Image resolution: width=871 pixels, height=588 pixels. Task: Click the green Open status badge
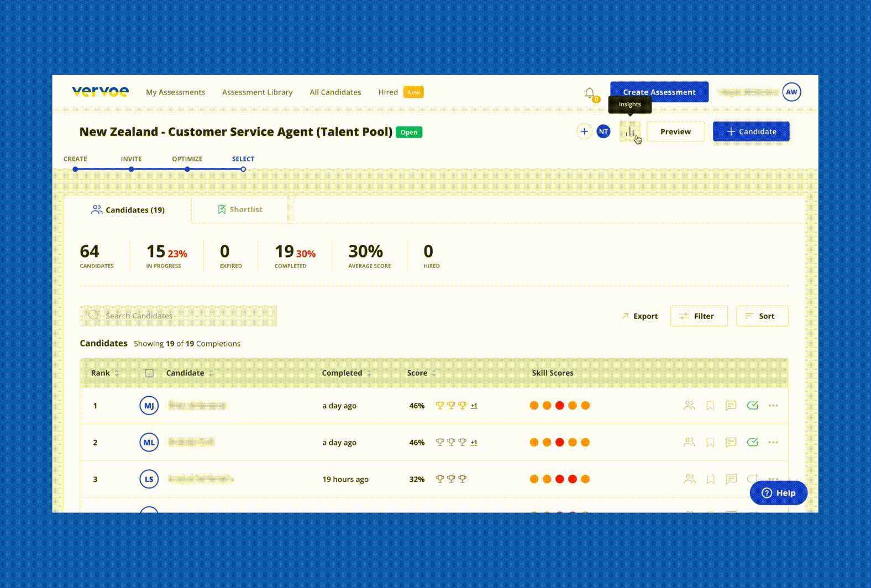(409, 132)
